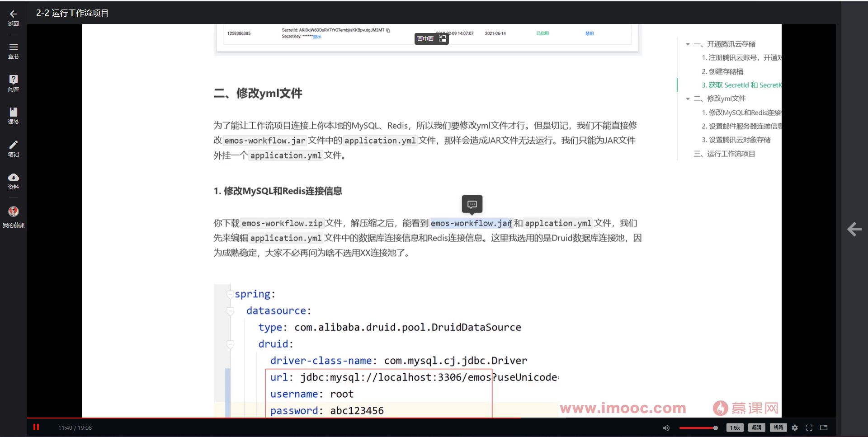This screenshot has width=868, height=437.
Task: Click the 已启用 status text
Action: pos(542,33)
